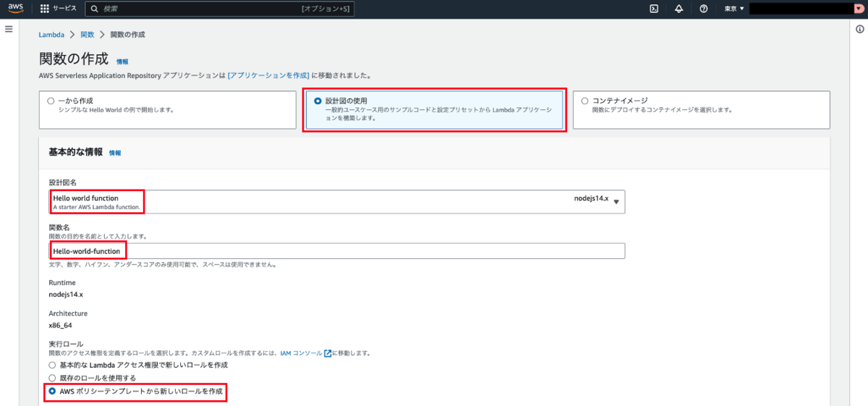Choose 基本的な Lambda アクセス権限で新しいロールを作成
Image resolution: width=868 pixels, height=406 pixels.
pyautogui.click(x=51, y=365)
